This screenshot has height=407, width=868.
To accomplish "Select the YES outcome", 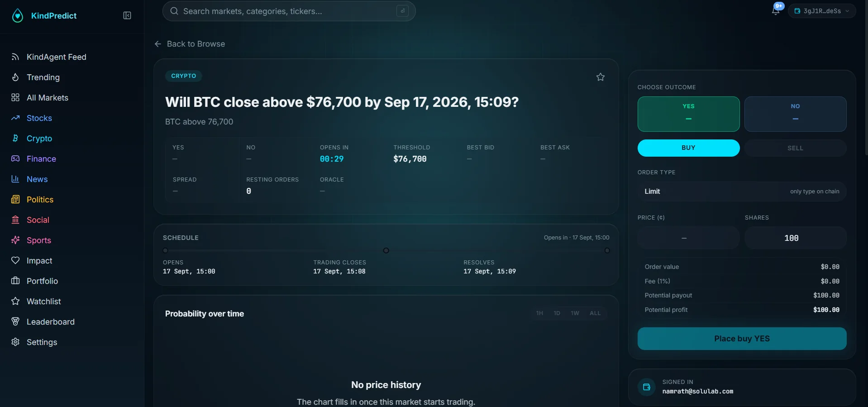I will (x=688, y=114).
